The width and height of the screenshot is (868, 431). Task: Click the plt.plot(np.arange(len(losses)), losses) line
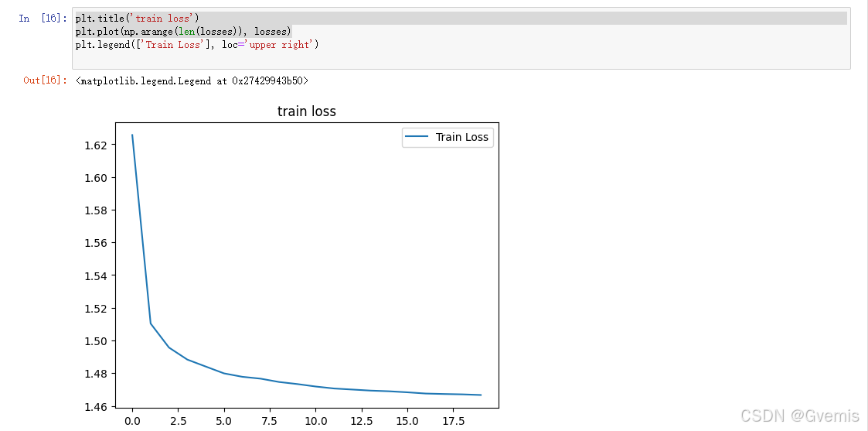coord(183,32)
